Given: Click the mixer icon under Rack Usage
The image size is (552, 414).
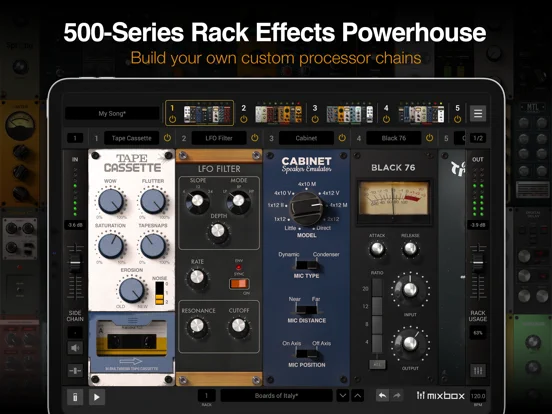Looking at the screenshot, I should point(478,371).
